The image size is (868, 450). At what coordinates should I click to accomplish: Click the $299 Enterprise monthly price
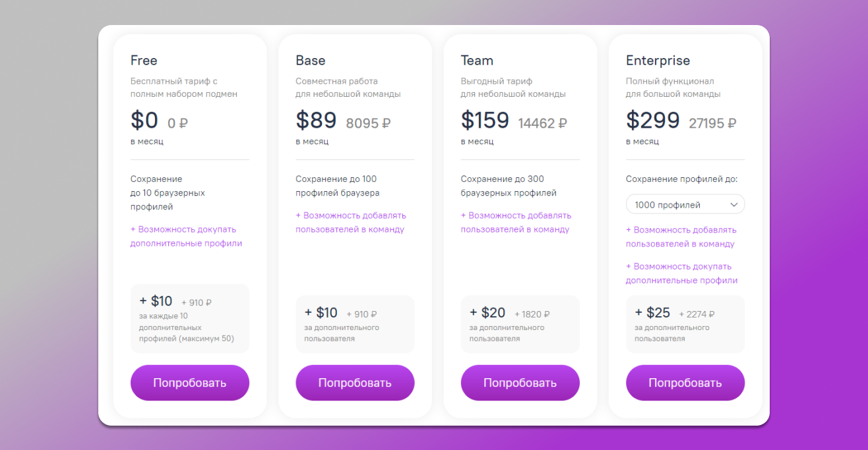click(x=653, y=121)
